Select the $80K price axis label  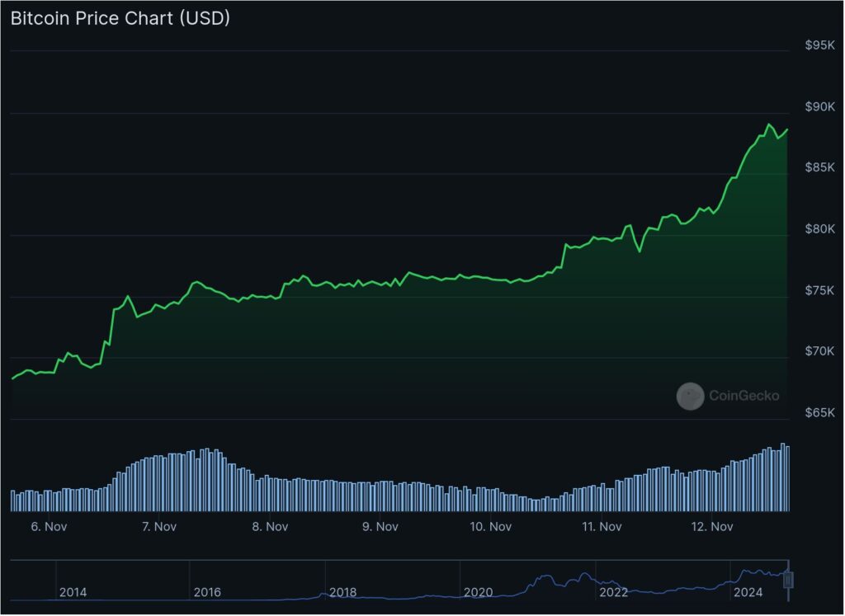(819, 229)
